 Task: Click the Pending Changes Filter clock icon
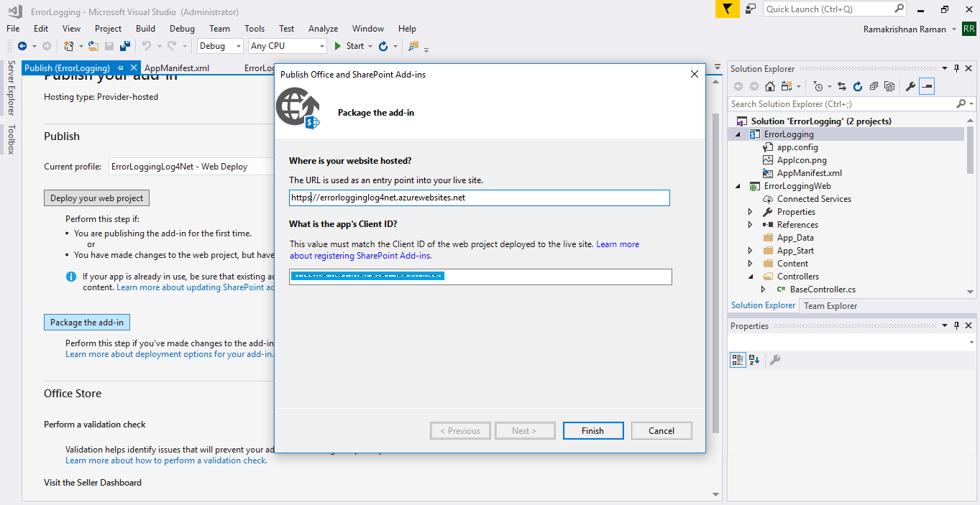click(818, 86)
